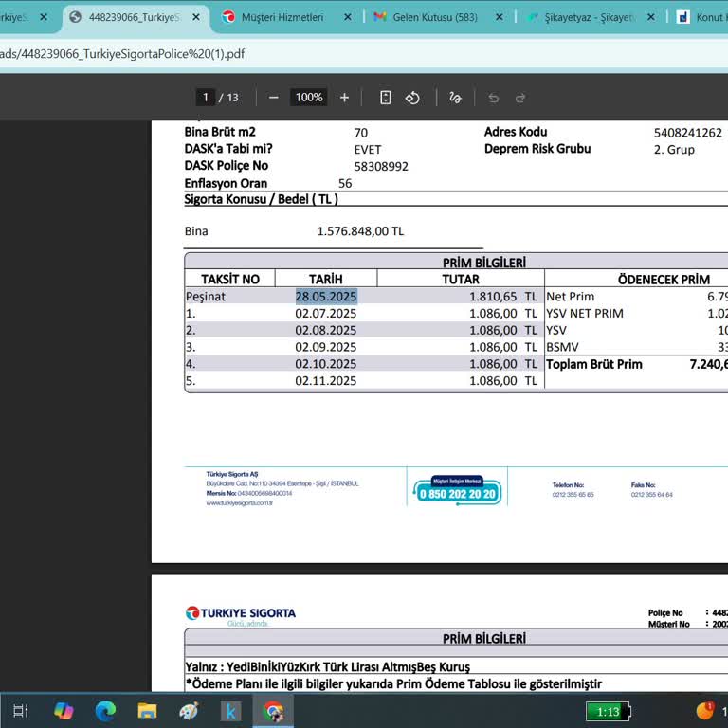Select the draw annotation tool
Image resolution: width=728 pixels, height=728 pixels.
coord(455,98)
